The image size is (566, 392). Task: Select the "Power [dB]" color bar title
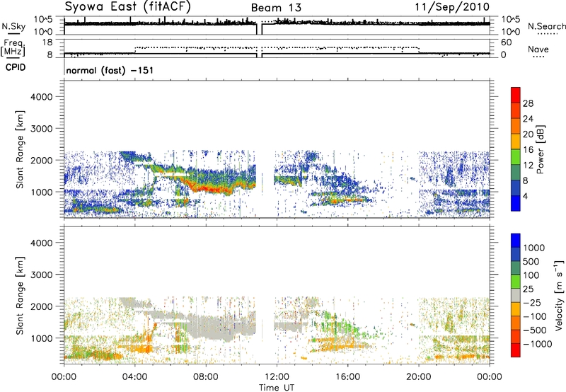point(540,149)
